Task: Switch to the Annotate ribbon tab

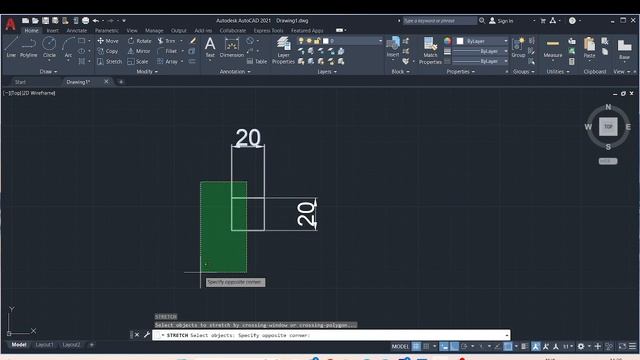Action: click(x=77, y=30)
